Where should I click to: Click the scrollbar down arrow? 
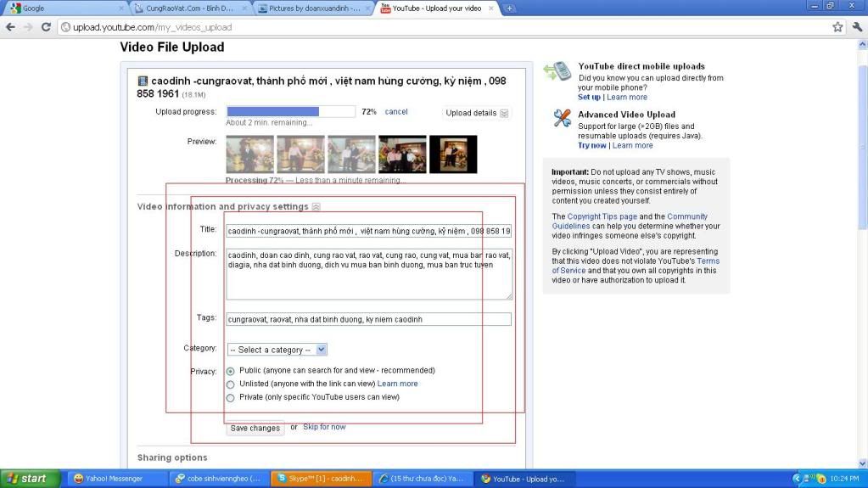tap(862, 463)
